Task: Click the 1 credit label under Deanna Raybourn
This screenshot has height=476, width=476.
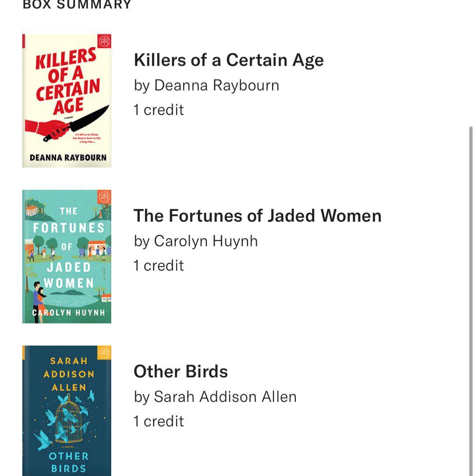Action: [x=159, y=110]
